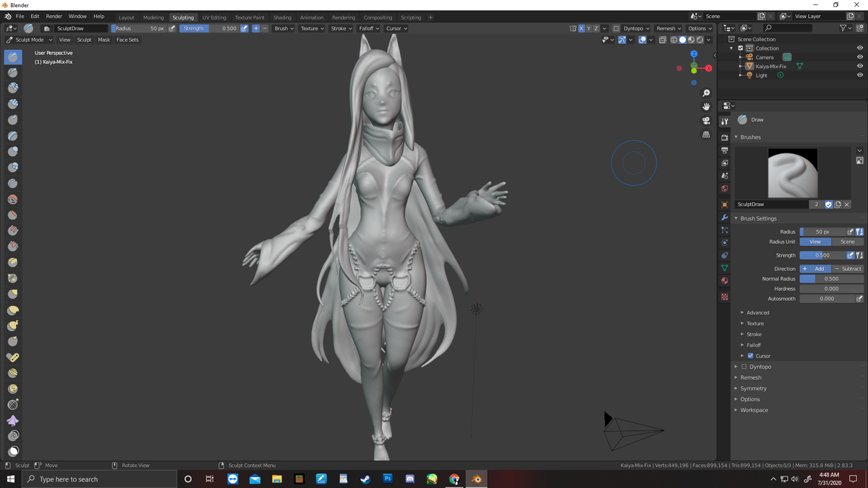Expand the Symmetry panel

tap(753, 388)
